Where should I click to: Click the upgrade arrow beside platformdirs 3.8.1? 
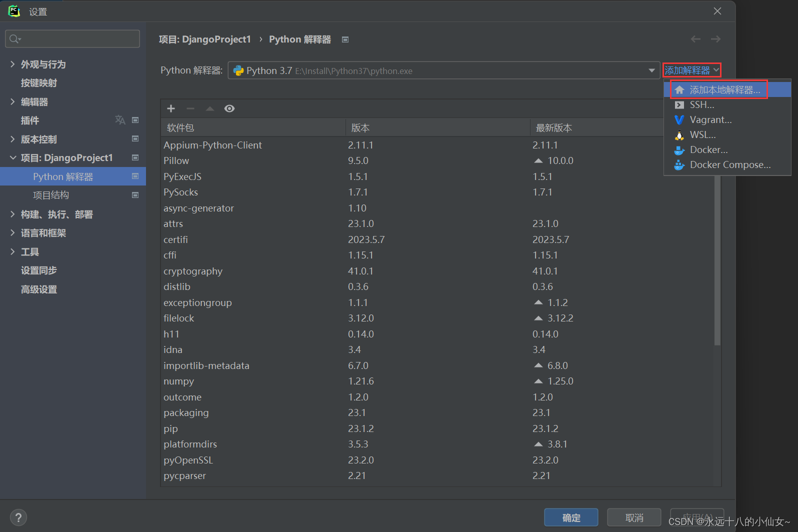pyautogui.click(x=538, y=444)
